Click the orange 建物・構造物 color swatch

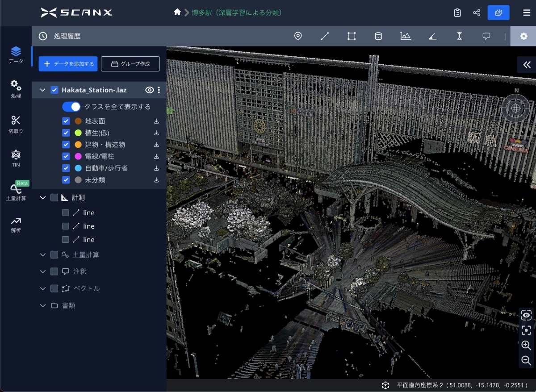[78, 145]
